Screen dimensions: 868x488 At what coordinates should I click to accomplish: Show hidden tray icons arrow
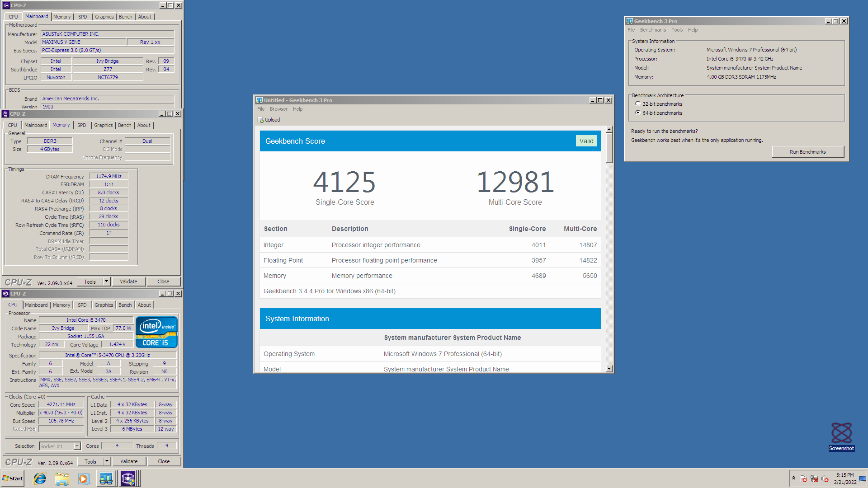793,479
